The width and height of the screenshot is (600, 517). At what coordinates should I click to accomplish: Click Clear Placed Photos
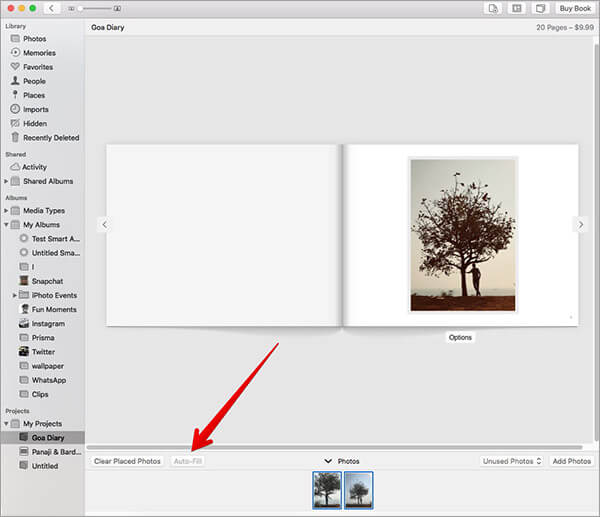coord(127,462)
